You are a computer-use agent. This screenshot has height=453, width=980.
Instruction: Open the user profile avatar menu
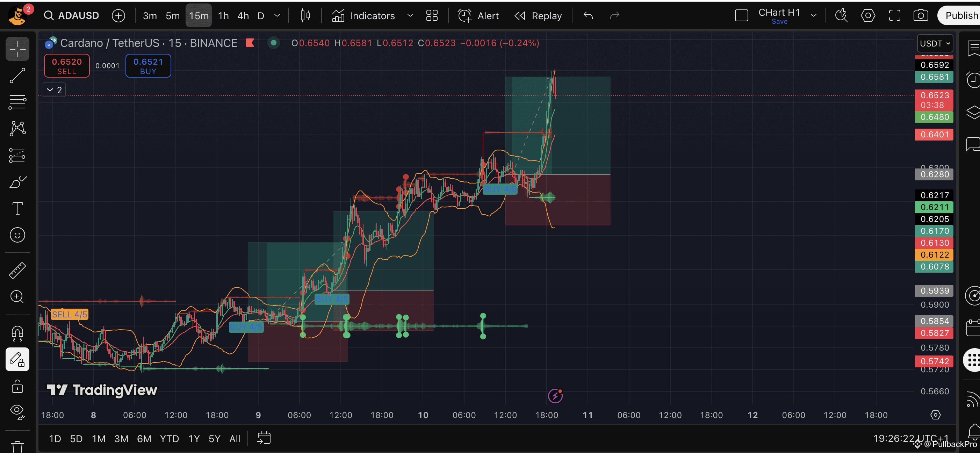18,16
